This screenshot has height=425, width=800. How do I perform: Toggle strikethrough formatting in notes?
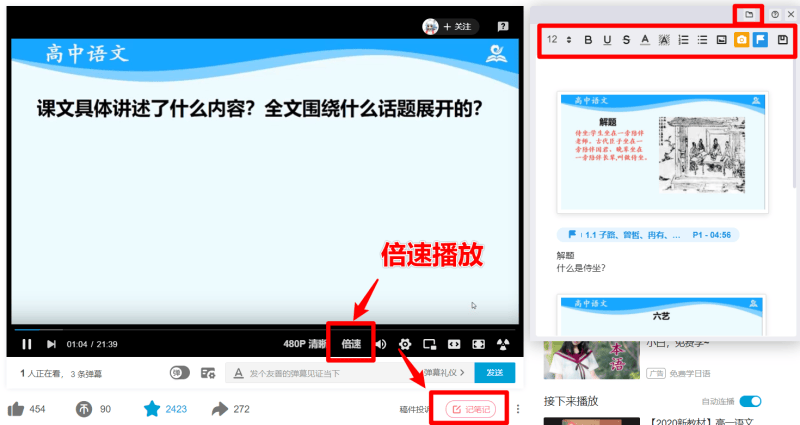(626, 40)
